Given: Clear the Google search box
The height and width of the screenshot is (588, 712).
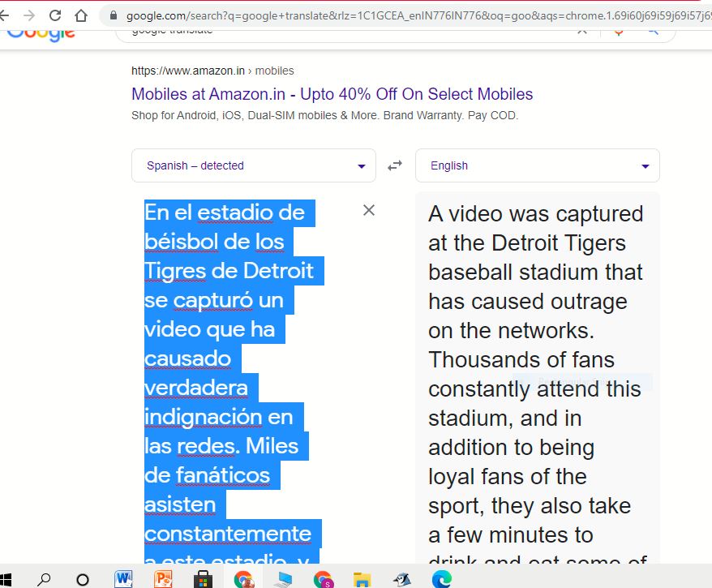Looking at the screenshot, I should [x=582, y=32].
